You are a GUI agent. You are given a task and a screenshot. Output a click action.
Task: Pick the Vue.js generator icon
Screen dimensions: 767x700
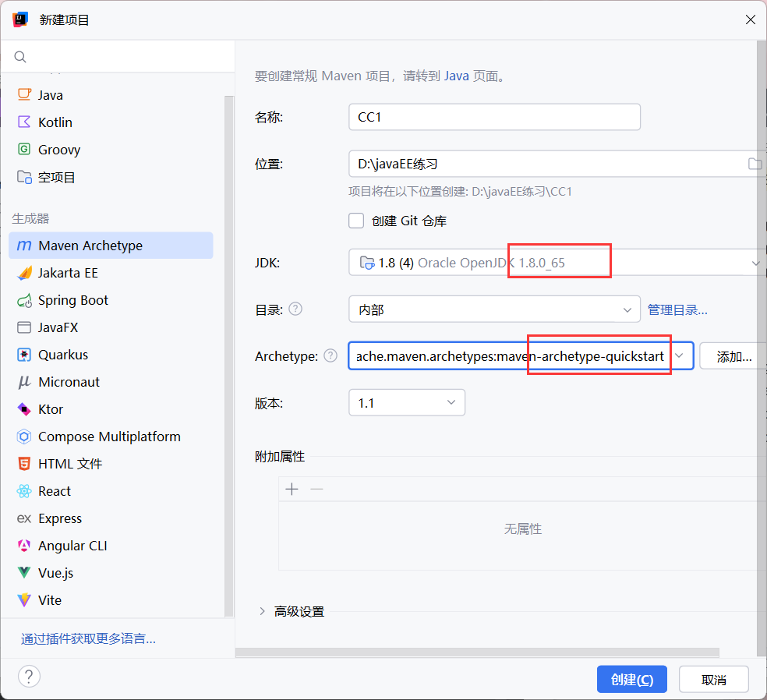(x=24, y=573)
